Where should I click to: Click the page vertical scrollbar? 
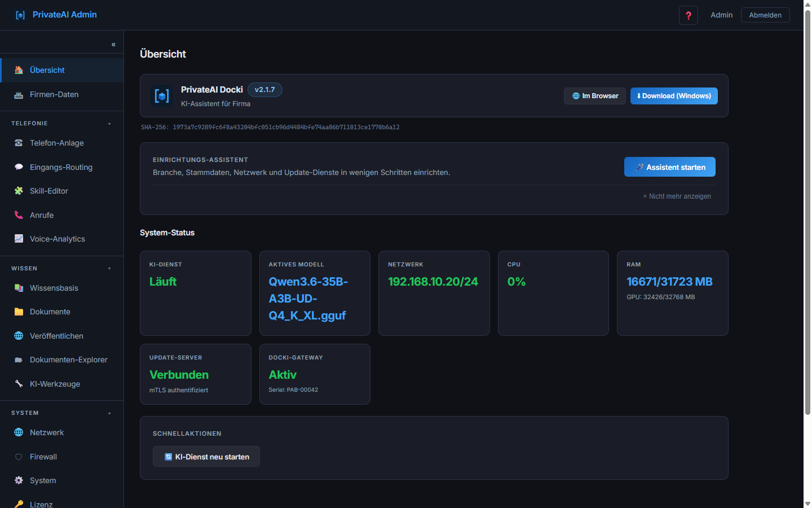pyautogui.click(x=807, y=212)
